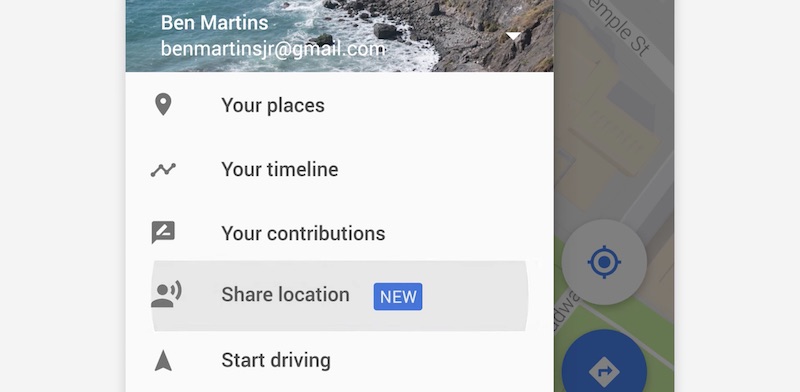Tap the coastal cover photo header
The height and width of the screenshot is (392, 800).
coord(339,36)
